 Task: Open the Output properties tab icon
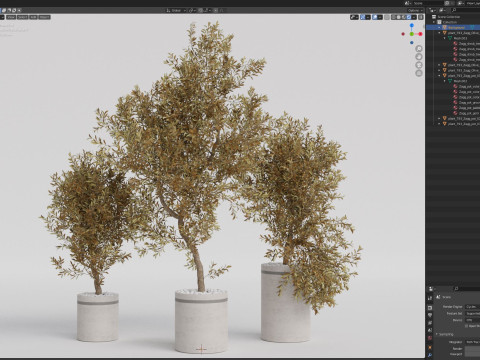point(430,315)
